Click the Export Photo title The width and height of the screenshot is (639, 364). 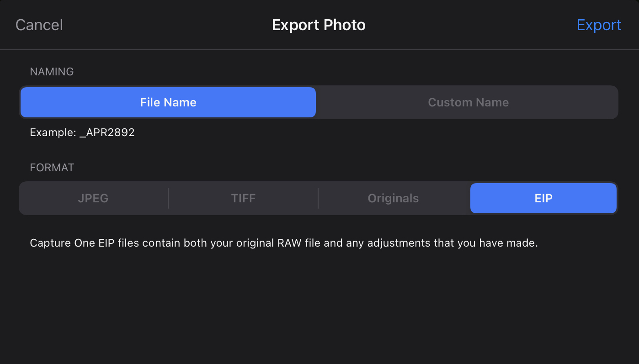[319, 25]
